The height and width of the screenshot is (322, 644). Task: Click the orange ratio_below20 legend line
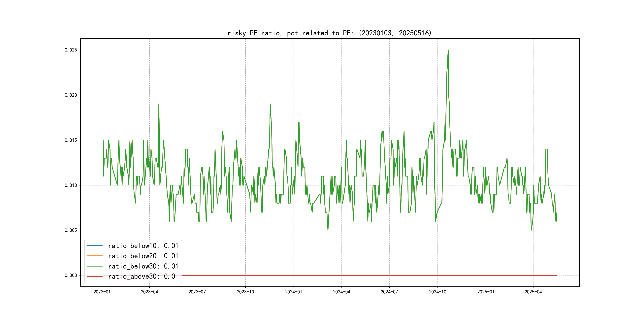(94, 256)
